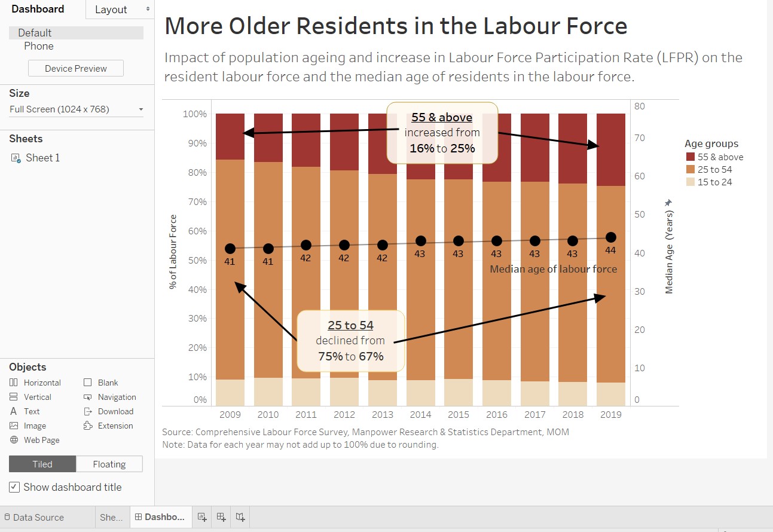
Task: Switch object placement to Tiled
Action: pyautogui.click(x=42, y=464)
